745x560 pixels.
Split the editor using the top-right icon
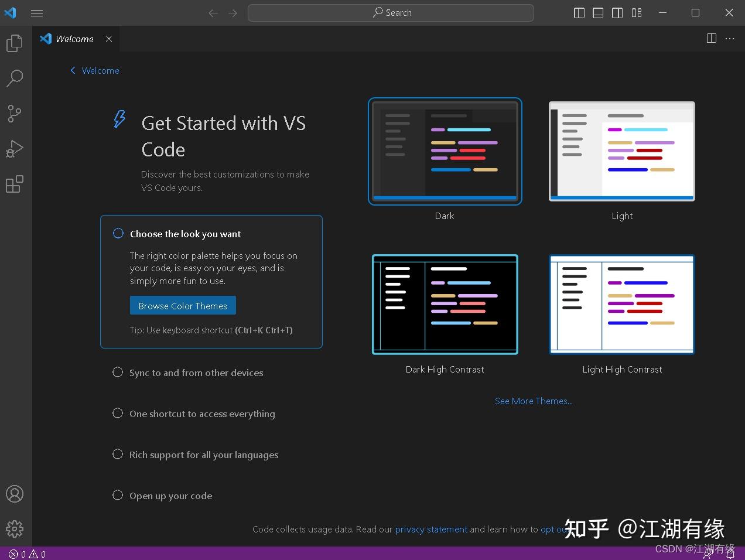click(x=711, y=38)
